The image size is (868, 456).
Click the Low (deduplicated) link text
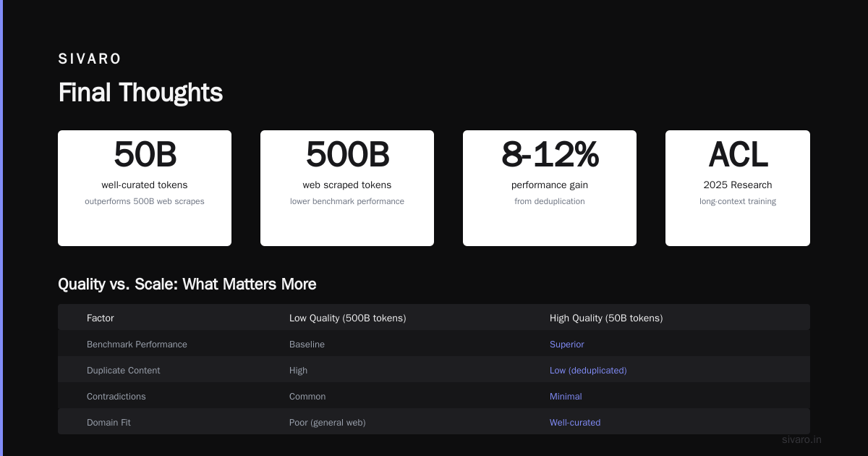point(588,371)
